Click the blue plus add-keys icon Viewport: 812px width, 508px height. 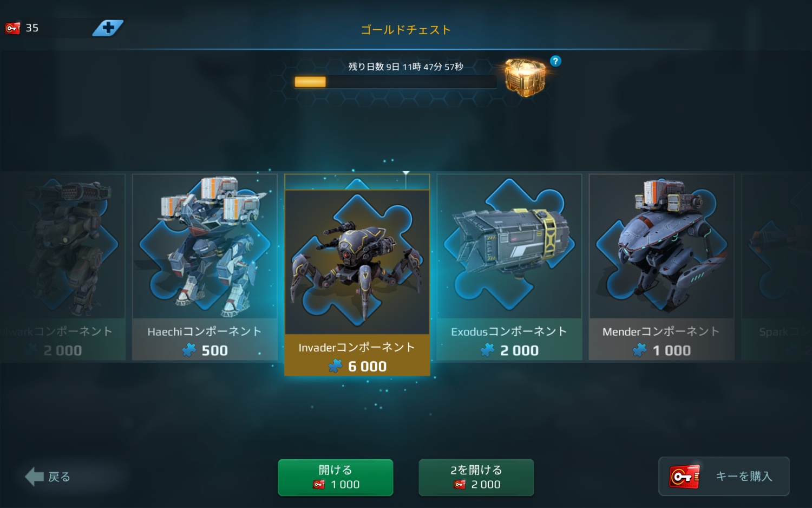point(108,28)
